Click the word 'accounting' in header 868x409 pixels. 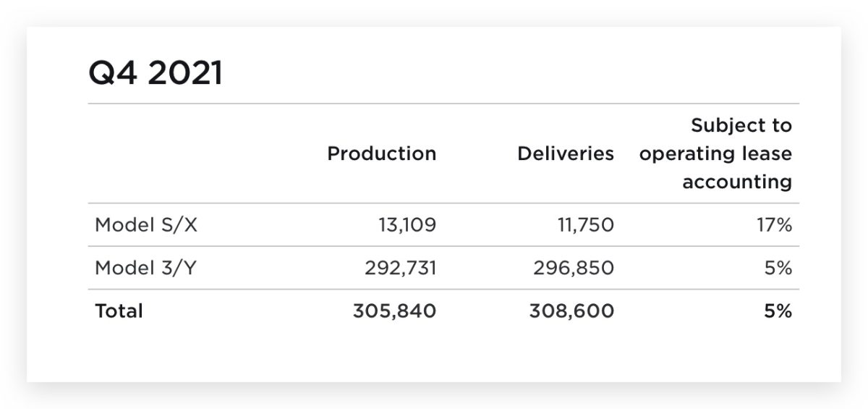pos(737,182)
